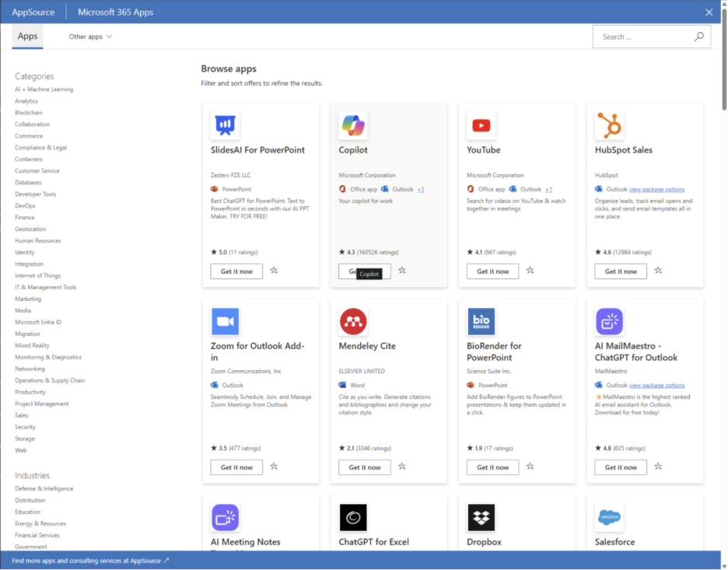This screenshot has height=570, width=728.
Task: Click Get it now for Mendeley Cite
Action: [x=365, y=467]
